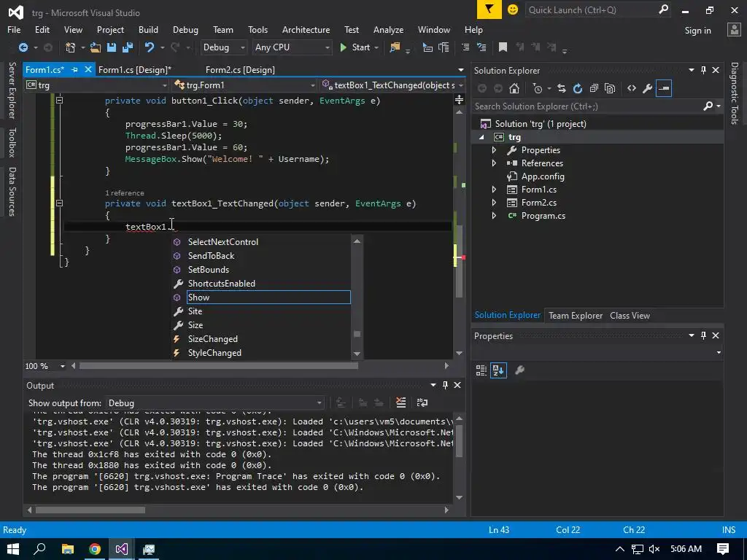Open the editor zoom 100 % dropdown
Image resolution: width=747 pixels, height=560 pixels.
pos(63,366)
